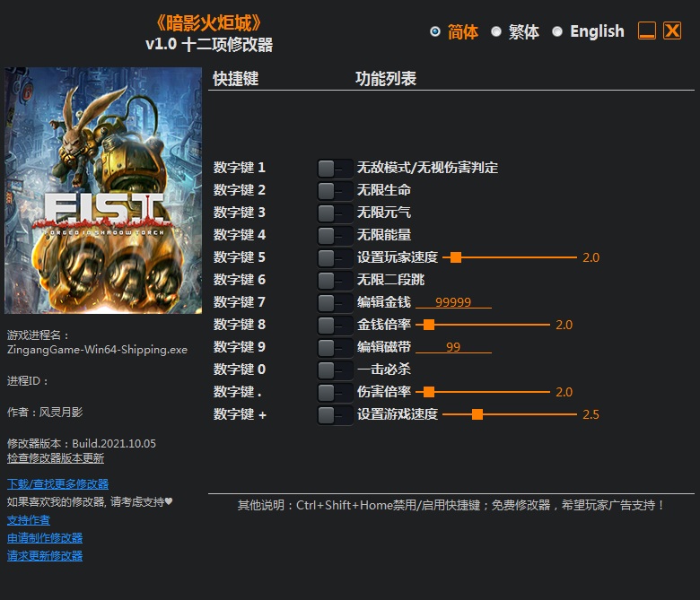This screenshot has width=700, height=600.
Task: Turn on 无限元气 switch
Action: pos(336,213)
